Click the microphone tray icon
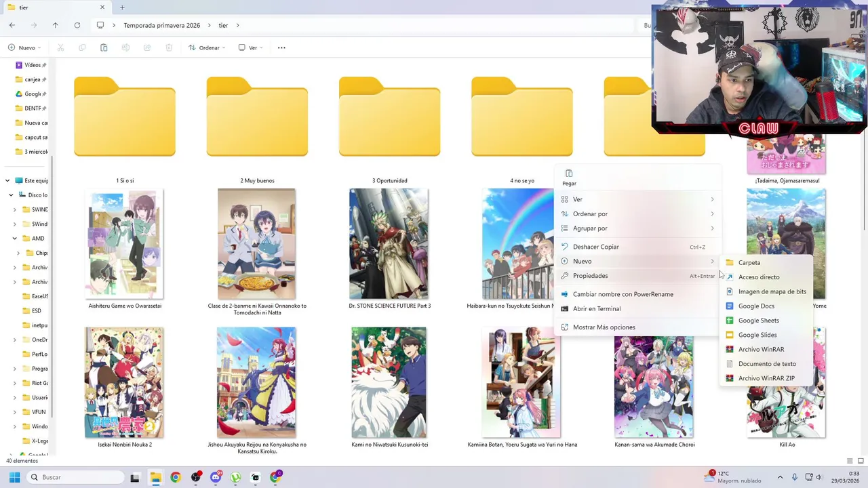Viewport: 868px width, 488px height. pos(795,477)
